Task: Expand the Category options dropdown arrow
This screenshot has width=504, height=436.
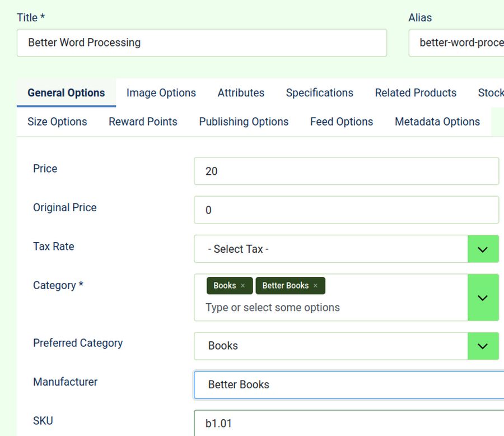Action: coord(483,298)
